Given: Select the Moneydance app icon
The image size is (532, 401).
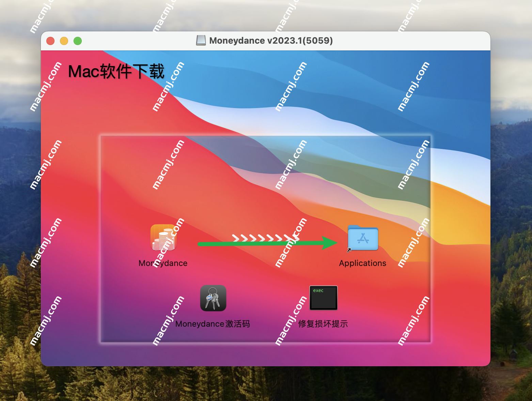Looking at the screenshot, I should (163, 238).
